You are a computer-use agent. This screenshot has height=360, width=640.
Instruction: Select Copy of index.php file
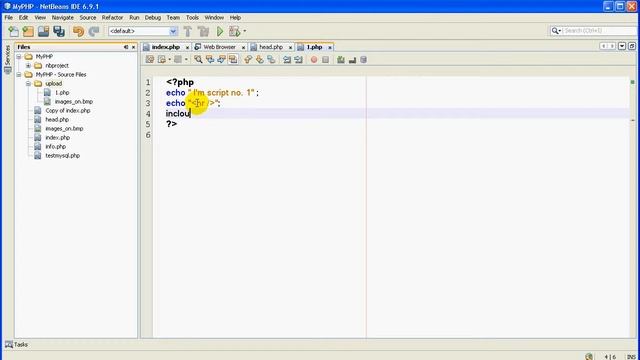click(68, 111)
